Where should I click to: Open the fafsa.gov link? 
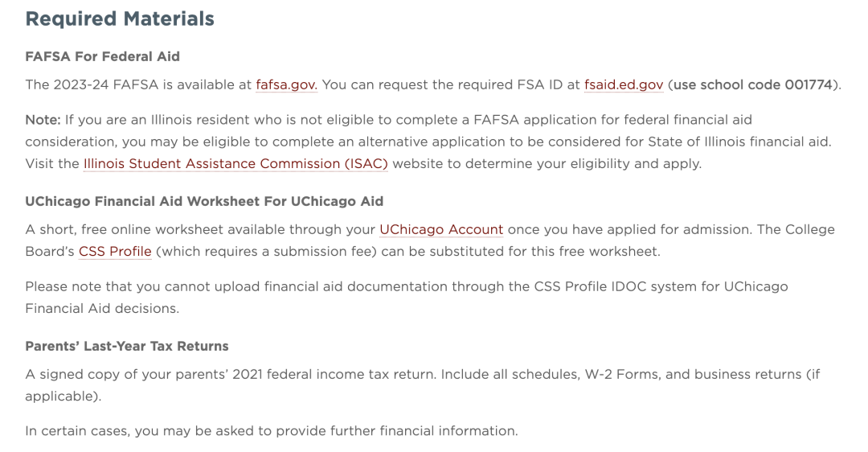286,84
